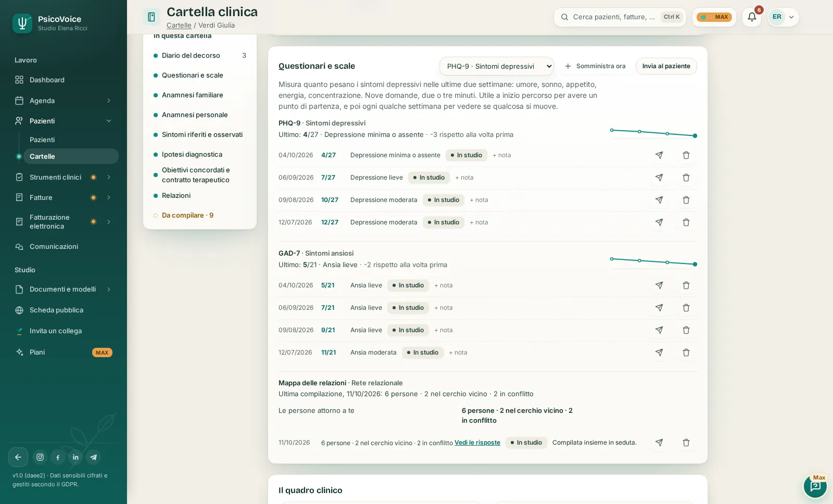Open the questionnaire selector PHQ-9 dropdown
833x504 pixels.
tap(497, 66)
